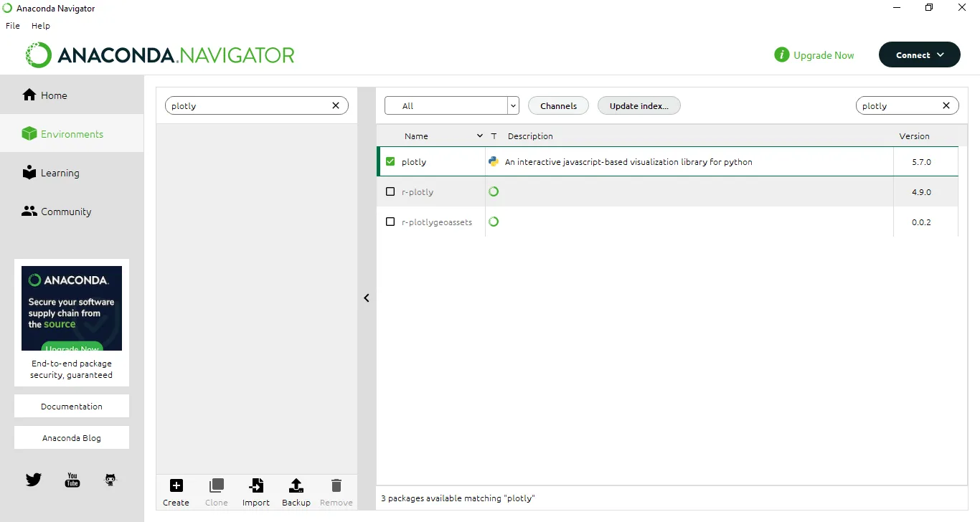
Task: Open the GitHub icon link
Action: (x=110, y=480)
